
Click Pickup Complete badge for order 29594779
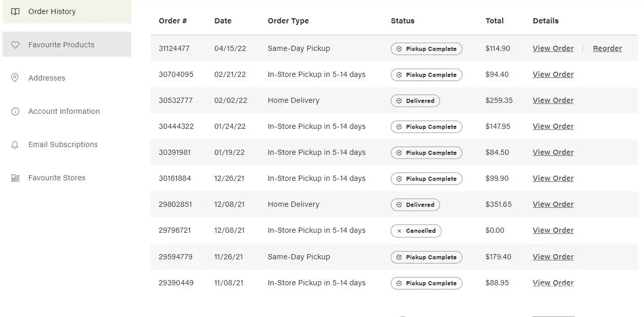coord(426,257)
